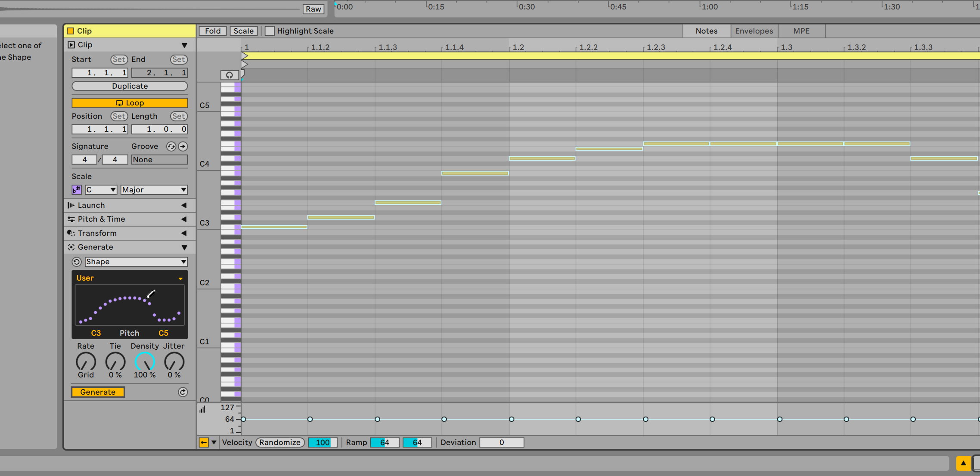Image resolution: width=980 pixels, height=476 pixels.
Task: Click the clip start triangle marker below the loop brace
Action: pos(245,65)
